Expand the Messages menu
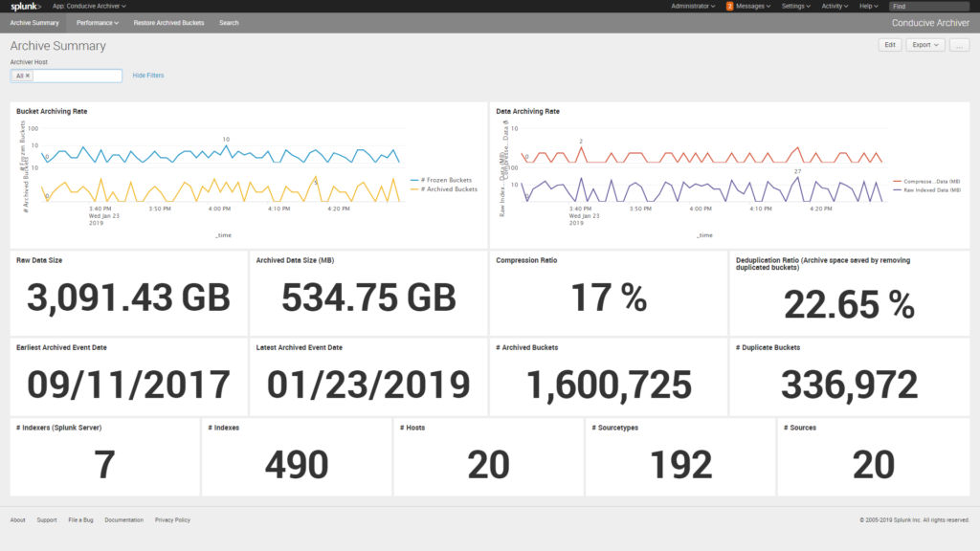Viewport: 980px width, 551px height. tap(753, 7)
